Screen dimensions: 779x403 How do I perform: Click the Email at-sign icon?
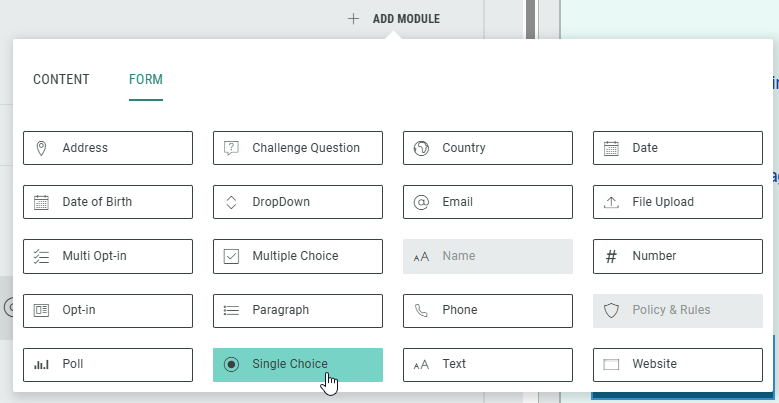(x=421, y=202)
